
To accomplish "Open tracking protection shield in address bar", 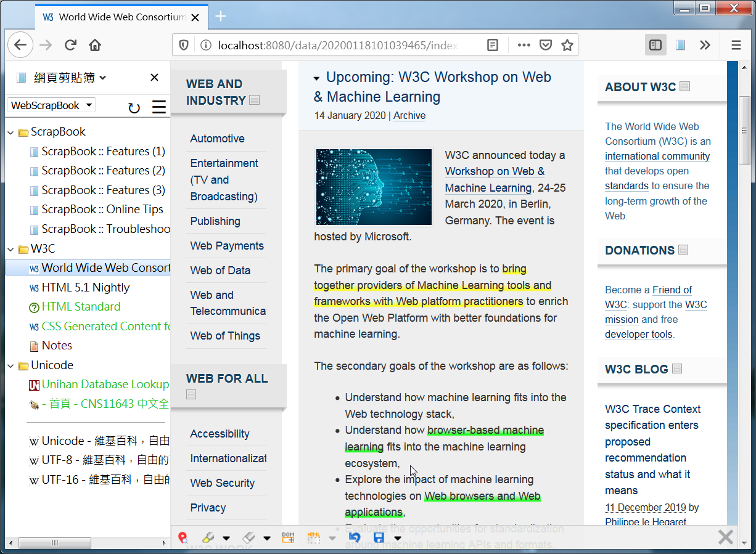I will [x=184, y=45].
